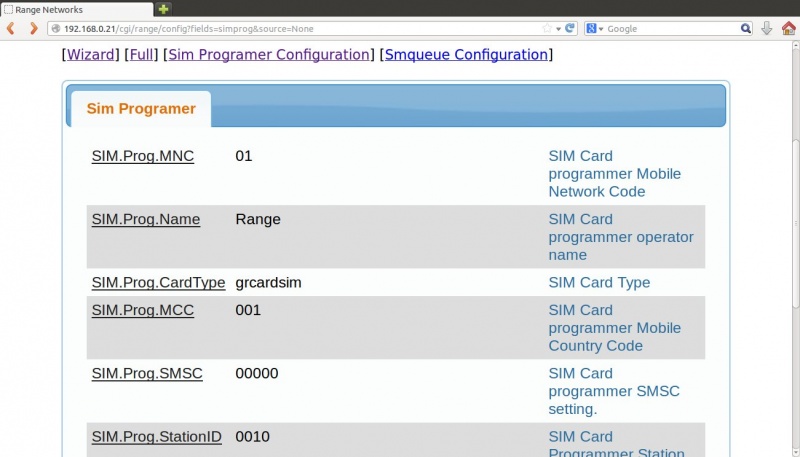Open a new tab with the plus button
Screen dimensions: 800x457
[164, 9]
